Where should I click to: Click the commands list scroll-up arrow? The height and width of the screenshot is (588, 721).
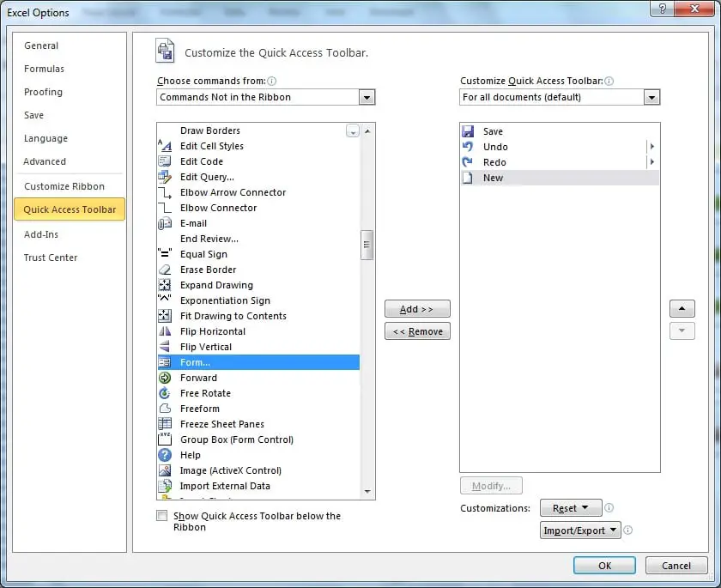coord(367,131)
